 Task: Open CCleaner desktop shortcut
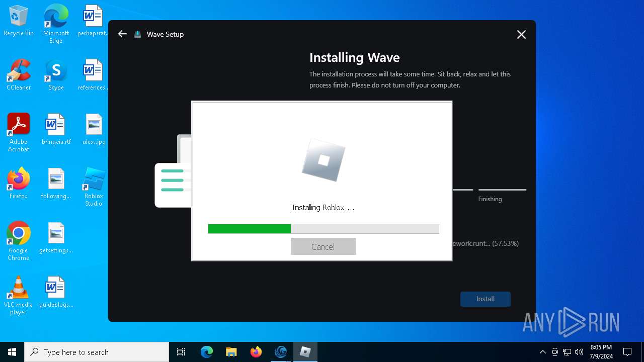click(x=19, y=75)
